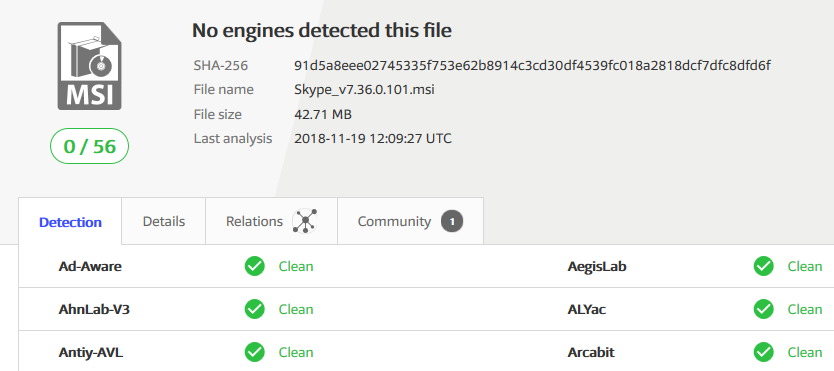Open the Details tab

point(164,221)
